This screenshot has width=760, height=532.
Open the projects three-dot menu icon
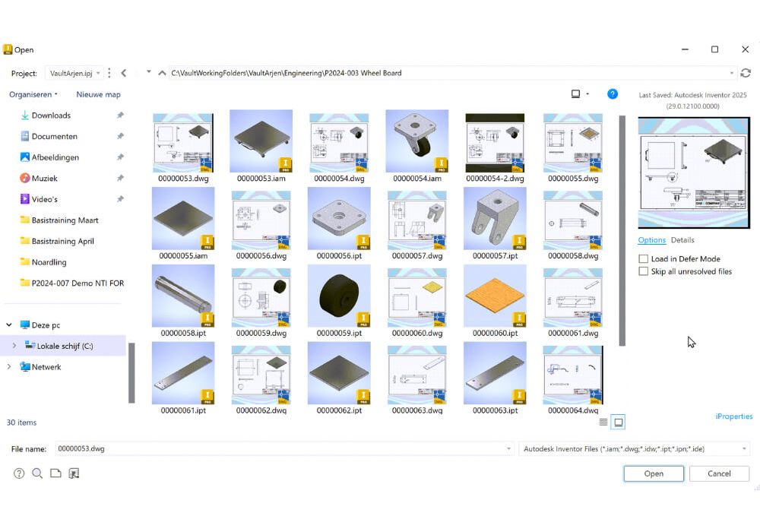coord(109,73)
